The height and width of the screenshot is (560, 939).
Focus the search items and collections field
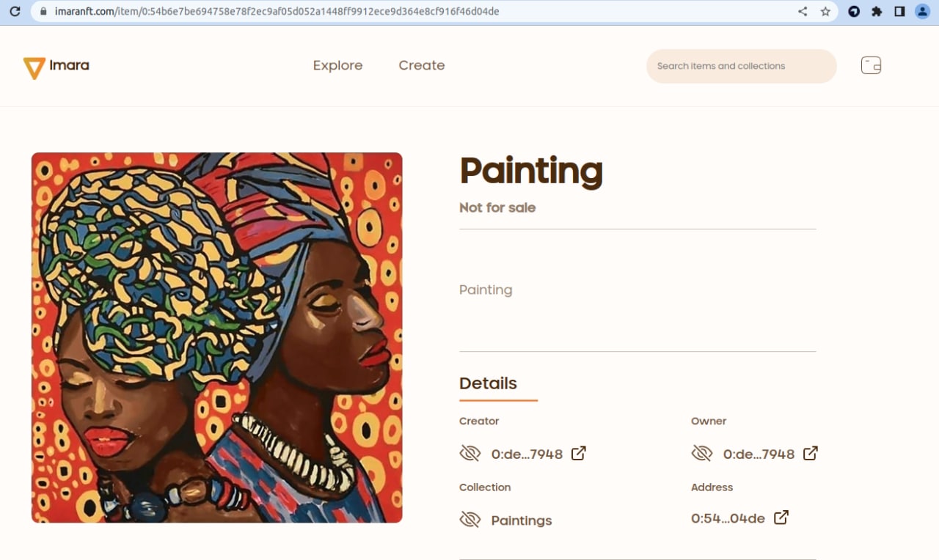[x=741, y=66]
